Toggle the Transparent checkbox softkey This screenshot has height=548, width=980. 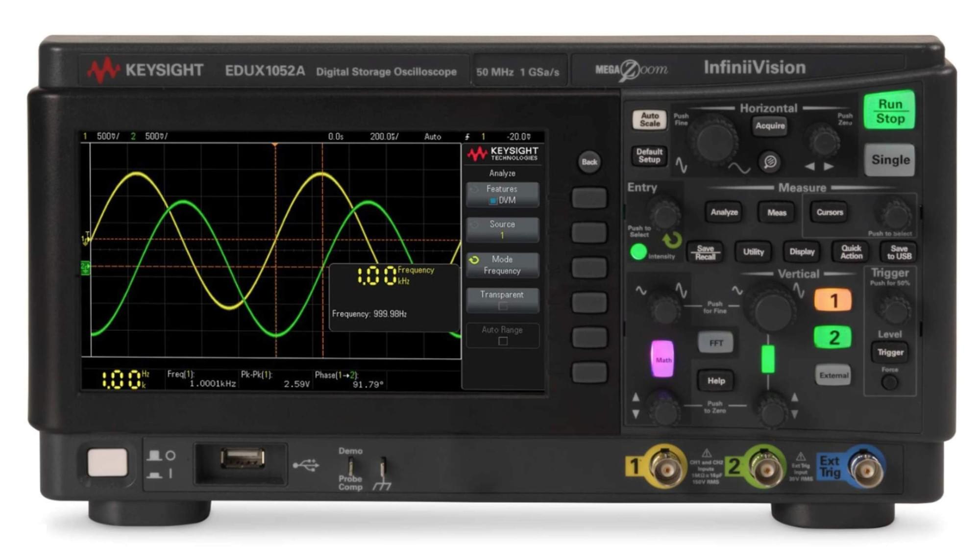(502, 300)
